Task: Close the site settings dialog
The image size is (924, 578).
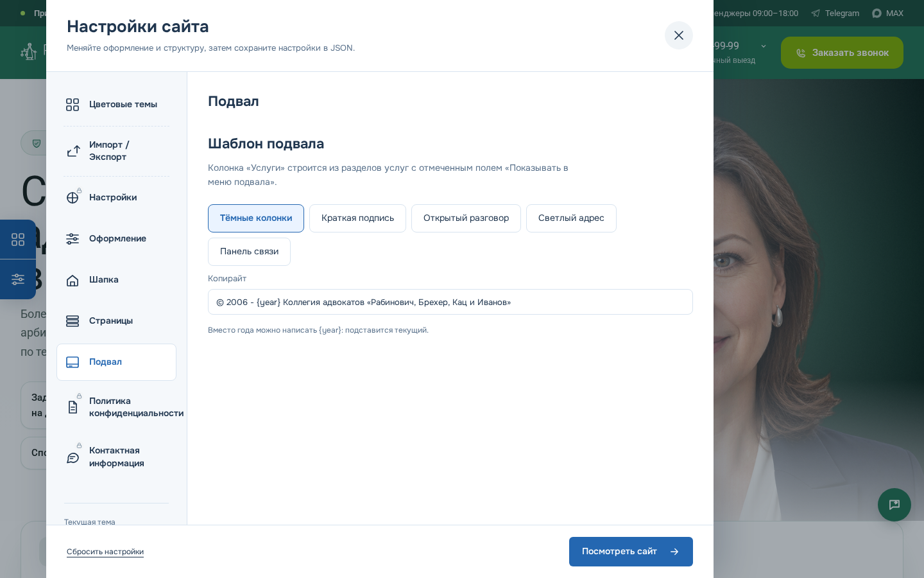Action: [x=679, y=35]
